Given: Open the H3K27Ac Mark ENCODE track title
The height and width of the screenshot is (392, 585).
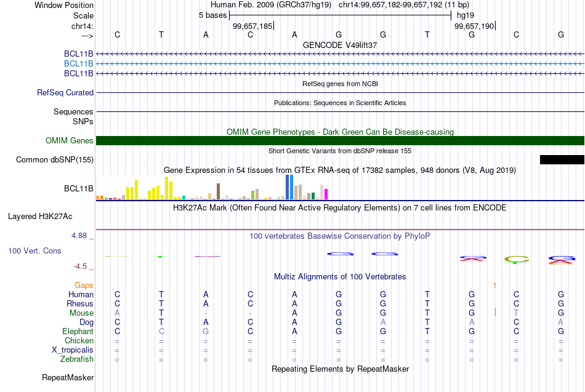Looking at the screenshot, I should (x=340, y=208).
